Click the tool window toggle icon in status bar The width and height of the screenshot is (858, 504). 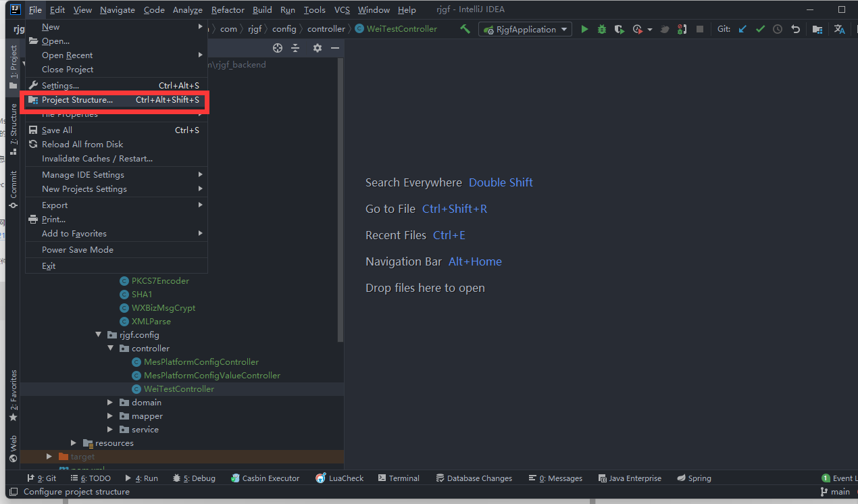coord(13,492)
